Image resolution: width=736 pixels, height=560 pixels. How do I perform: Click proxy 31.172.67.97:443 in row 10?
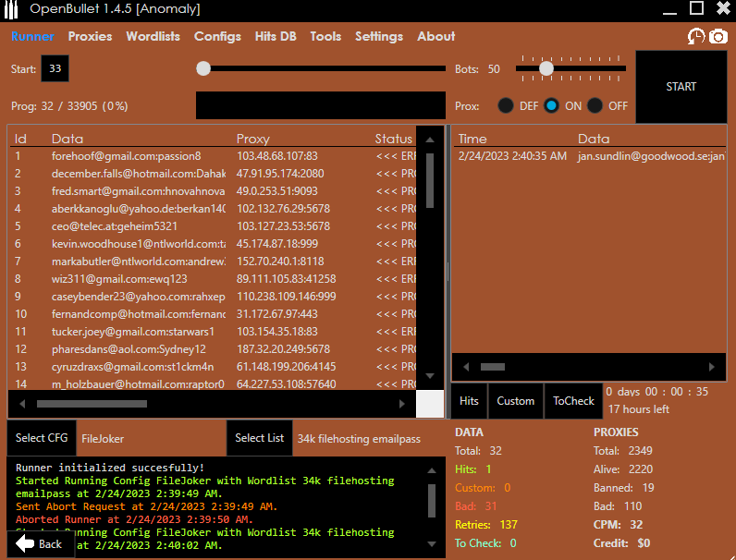(277, 314)
